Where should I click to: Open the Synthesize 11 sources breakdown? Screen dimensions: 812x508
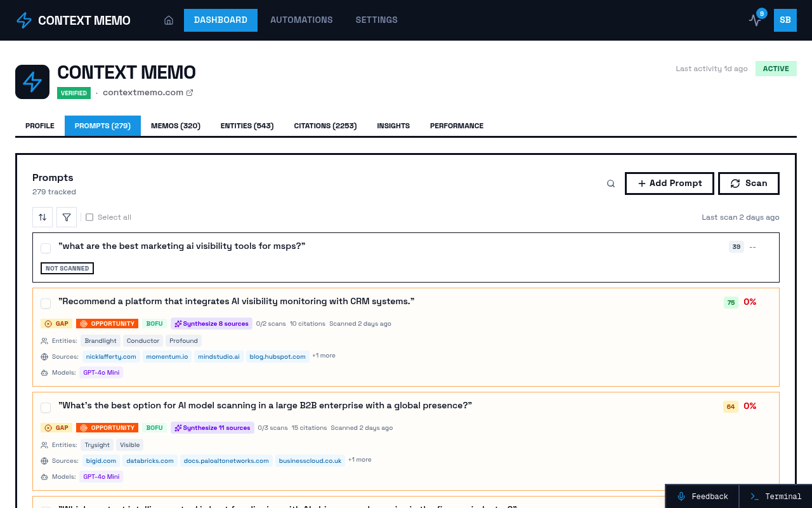(212, 428)
